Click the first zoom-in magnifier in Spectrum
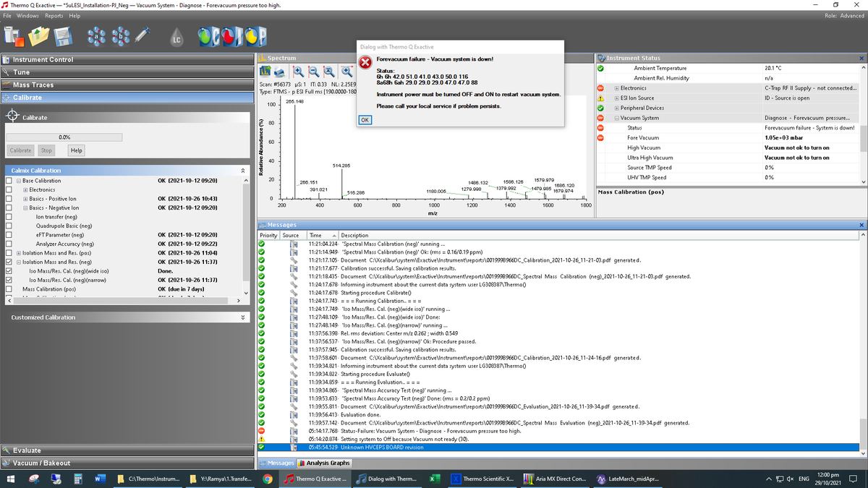This screenshot has height=488, width=868. [x=298, y=72]
